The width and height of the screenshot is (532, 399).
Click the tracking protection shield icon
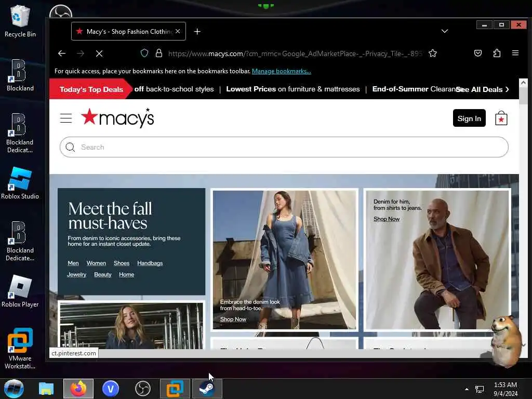[144, 53]
